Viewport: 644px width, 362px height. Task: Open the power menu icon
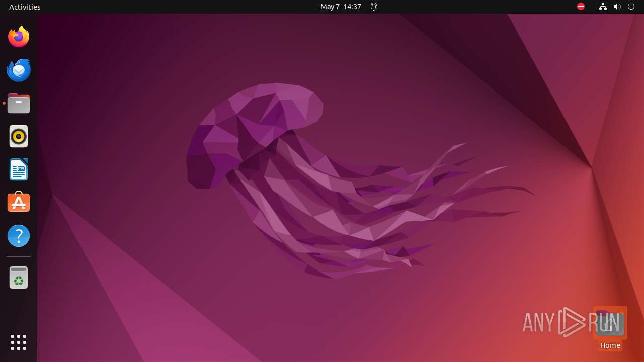click(x=631, y=7)
